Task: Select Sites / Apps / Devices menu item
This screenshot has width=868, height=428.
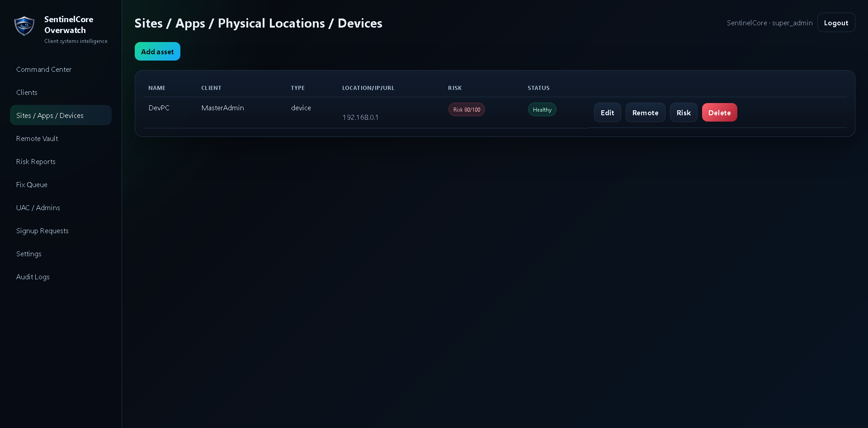Action: [61, 115]
